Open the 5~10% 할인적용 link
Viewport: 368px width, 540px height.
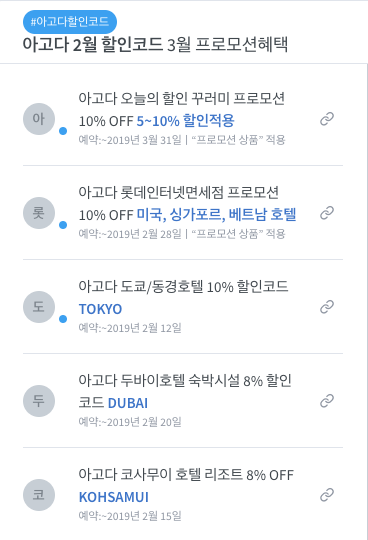tap(186, 121)
